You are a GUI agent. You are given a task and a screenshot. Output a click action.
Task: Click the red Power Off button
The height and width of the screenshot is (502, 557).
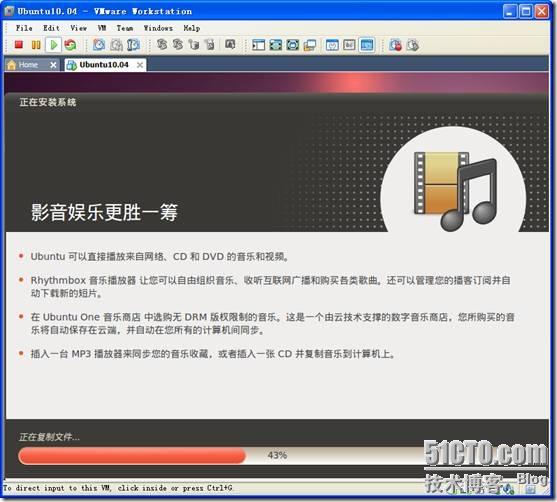point(19,45)
